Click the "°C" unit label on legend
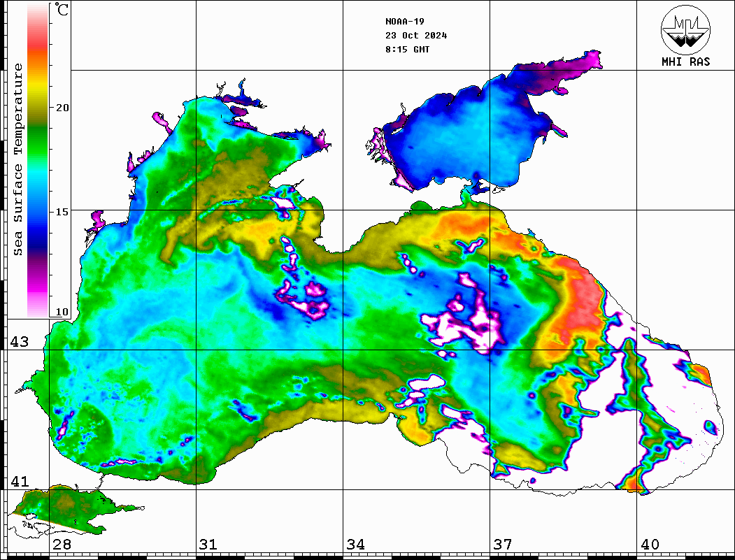The width and height of the screenshot is (735, 560). (62, 9)
